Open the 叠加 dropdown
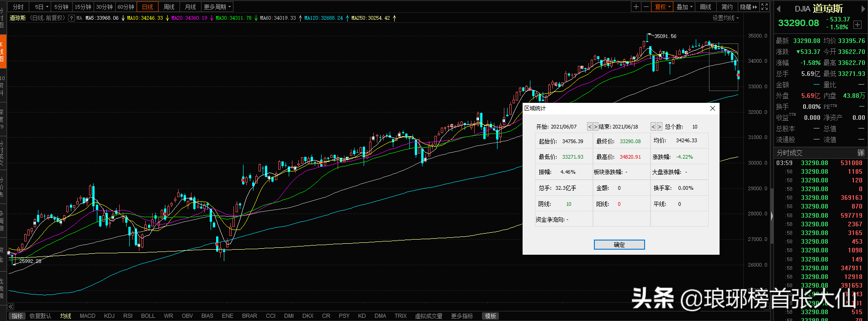The height and width of the screenshot is (321, 868). coord(684,7)
